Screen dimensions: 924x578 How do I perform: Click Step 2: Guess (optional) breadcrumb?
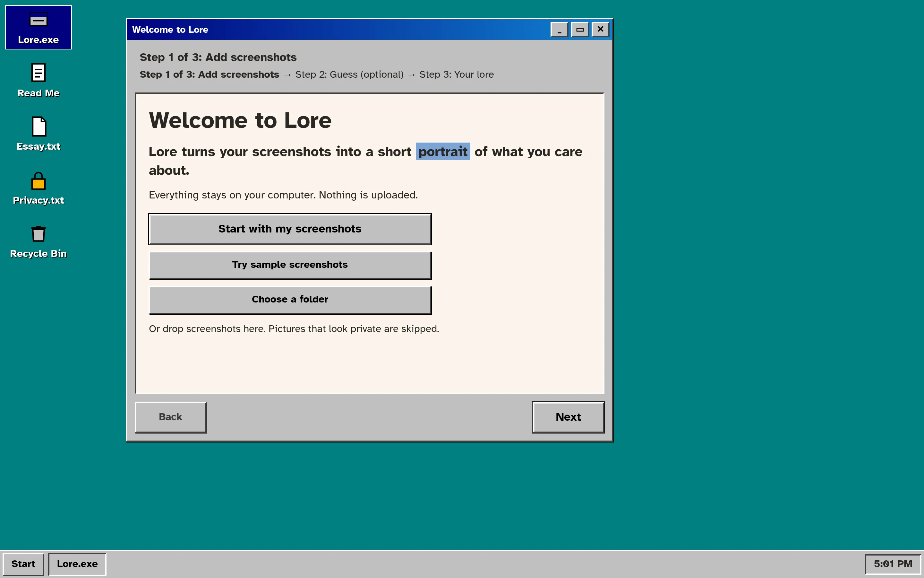pos(349,74)
